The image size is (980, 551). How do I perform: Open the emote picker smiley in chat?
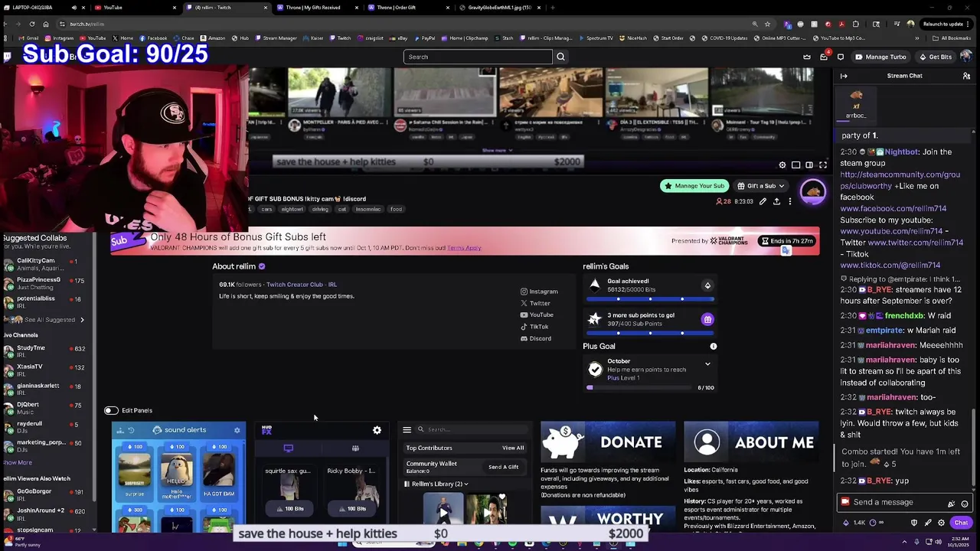[965, 503]
